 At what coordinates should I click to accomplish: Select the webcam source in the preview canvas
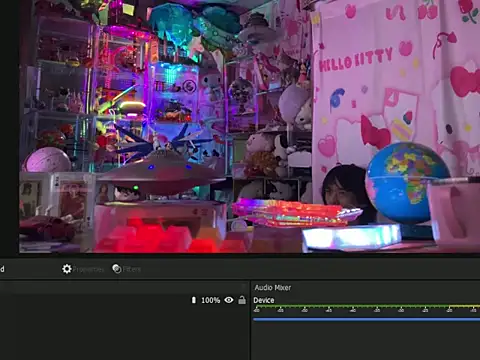(x=249, y=126)
